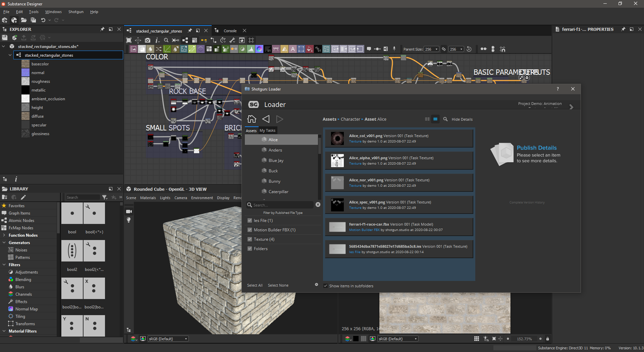644x352 pixels.
Task: Add a Blend node from node bar
Action: coord(142,49)
